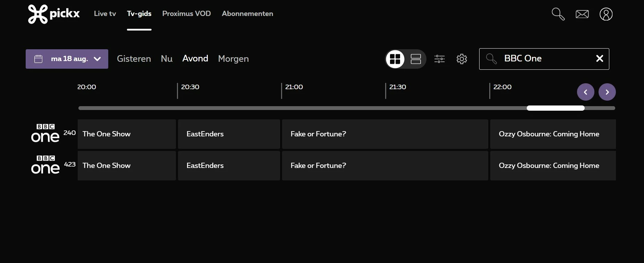This screenshot has height=263, width=644.
Task: Go to later time slots arrow
Action: point(607,92)
